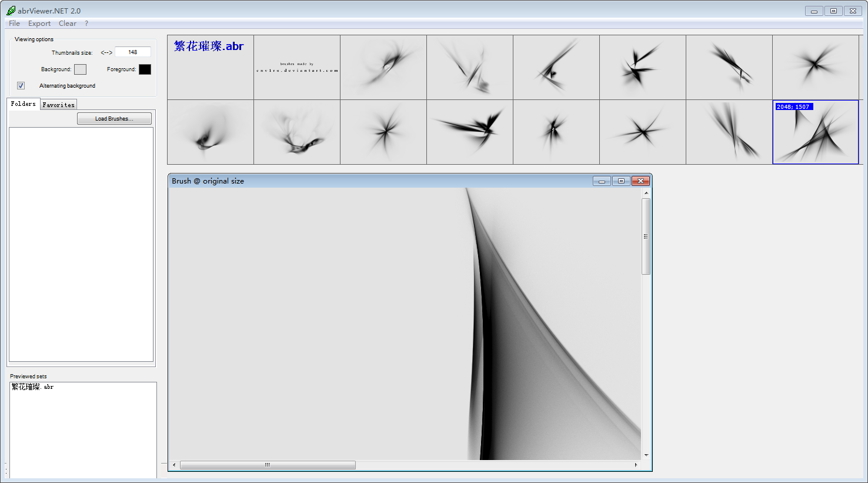Switch to the Folders tab

[24, 104]
